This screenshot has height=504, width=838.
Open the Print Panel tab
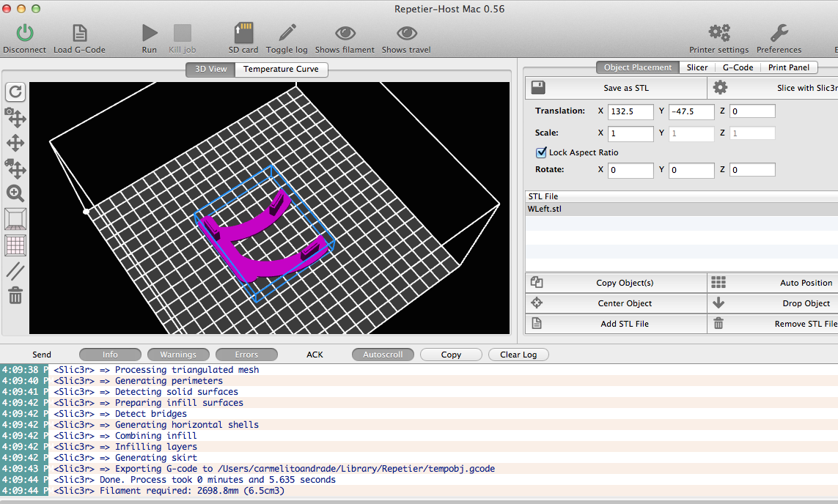coord(789,67)
